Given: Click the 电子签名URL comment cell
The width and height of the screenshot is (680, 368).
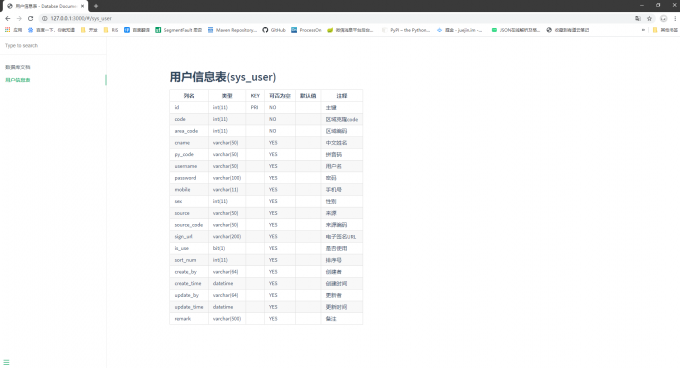Looking at the screenshot, I should [x=342, y=236].
